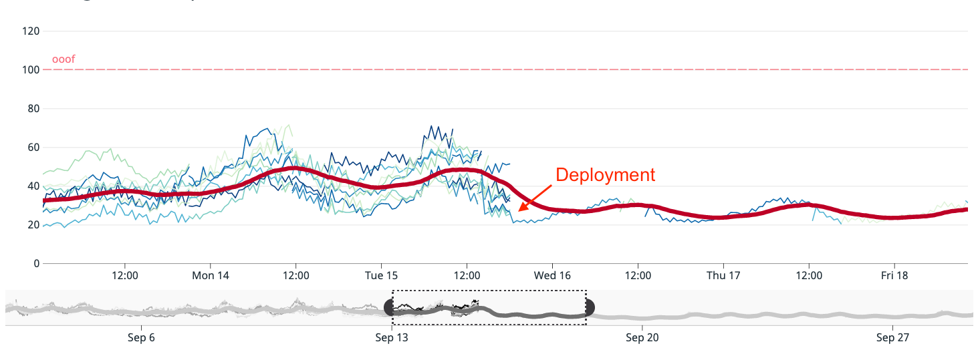Click the y-axis value 100
Screen dimensions: 980x354
click(x=31, y=69)
